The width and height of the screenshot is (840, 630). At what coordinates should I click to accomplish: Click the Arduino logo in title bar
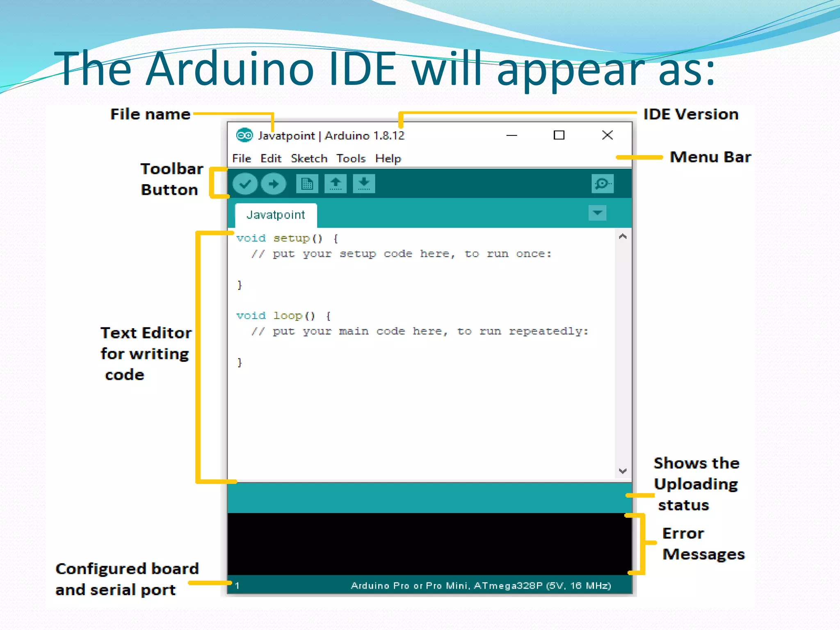[244, 135]
